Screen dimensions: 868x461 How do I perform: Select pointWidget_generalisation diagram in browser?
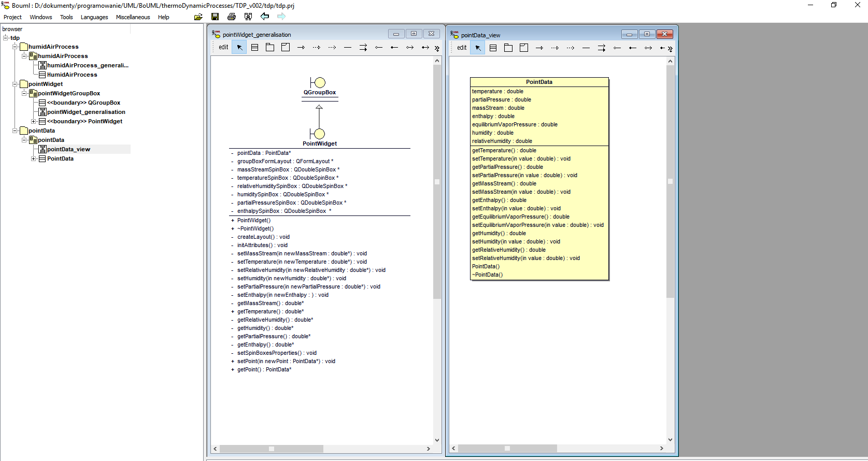(86, 112)
